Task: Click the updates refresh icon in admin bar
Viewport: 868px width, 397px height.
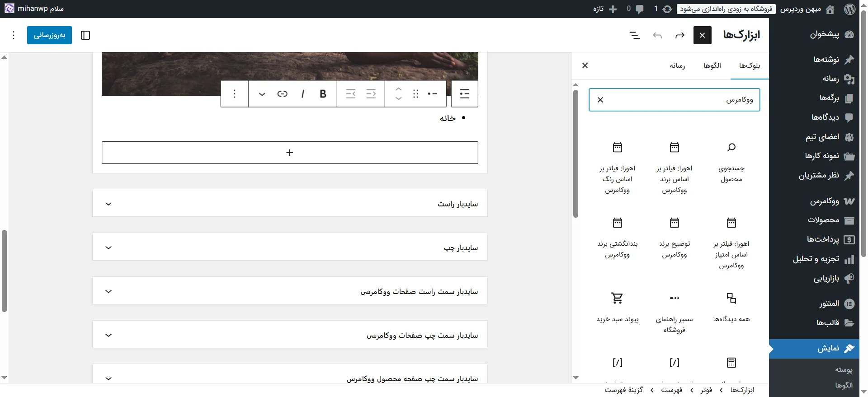Action: tap(667, 9)
